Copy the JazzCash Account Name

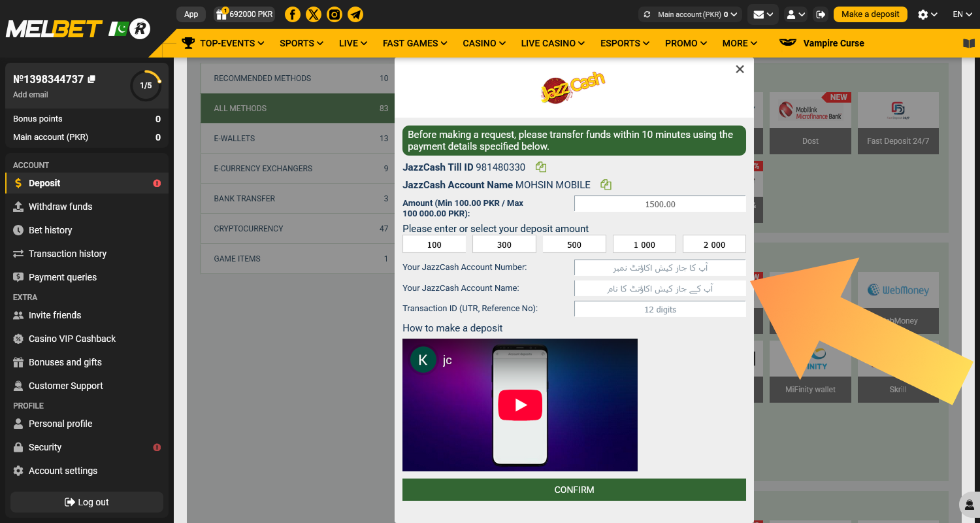(x=605, y=184)
